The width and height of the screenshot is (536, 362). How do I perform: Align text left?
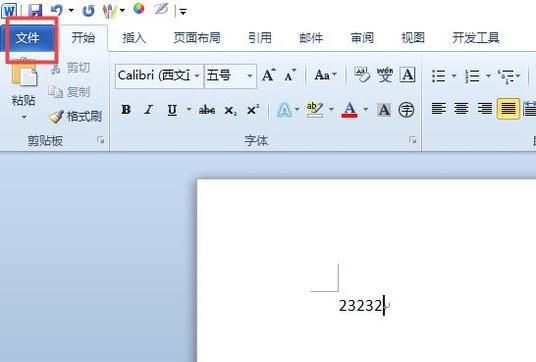click(439, 109)
